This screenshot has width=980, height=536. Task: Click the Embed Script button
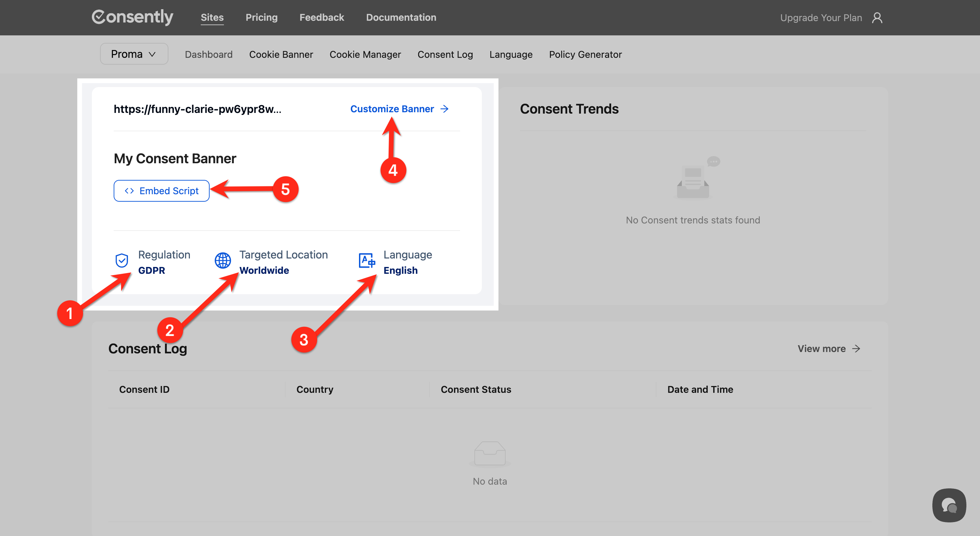tap(161, 191)
